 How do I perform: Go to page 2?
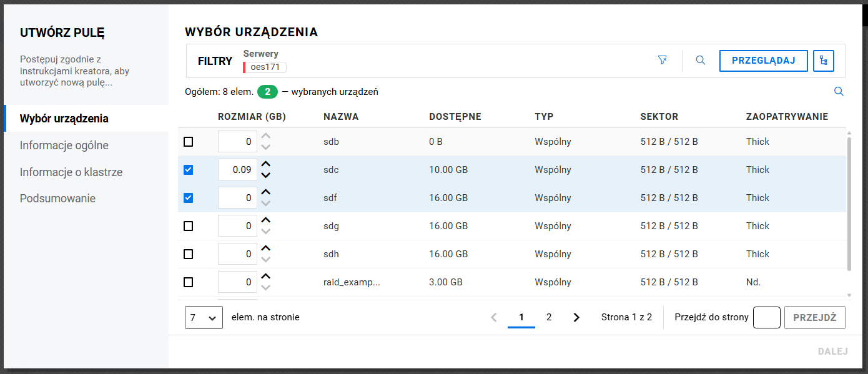click(549, 317)
